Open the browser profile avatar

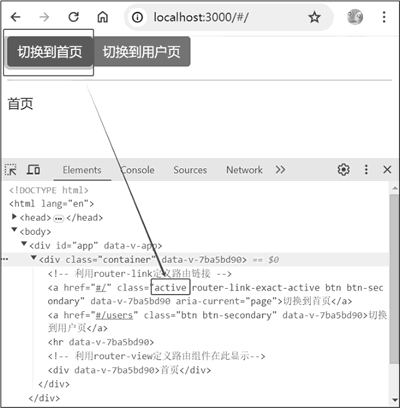pyautogui.click(x=355, y=17)
